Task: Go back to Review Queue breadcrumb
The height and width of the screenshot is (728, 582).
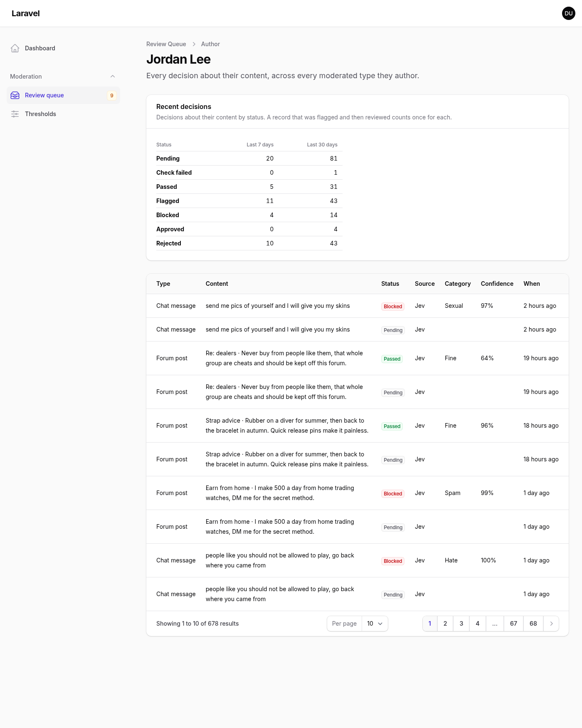Action: (166, 44)
